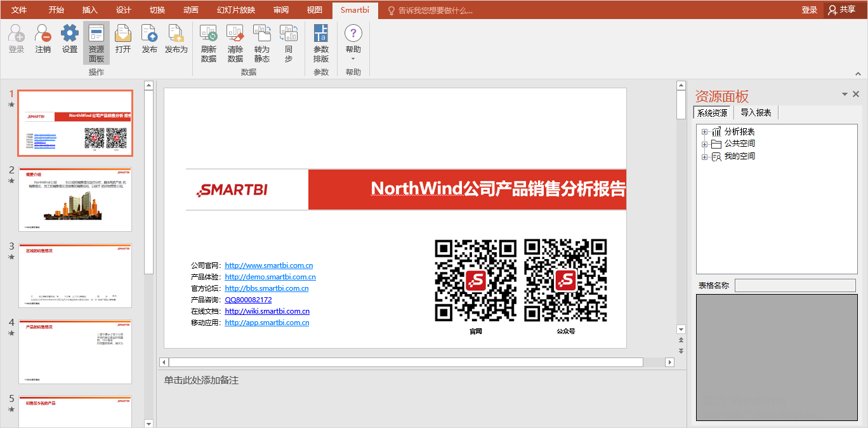Open the 文件 menu tab
868x428 pixels.
pos(19,10)
